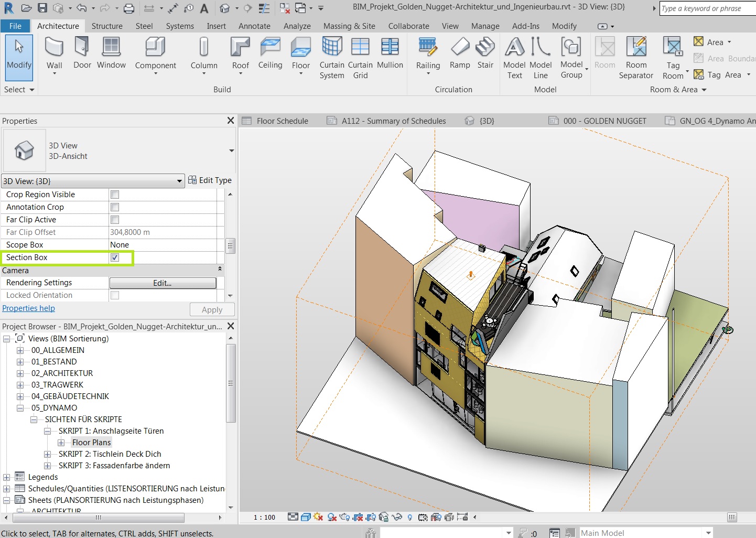Check the Far Clip Active box
The width and height of the screenshot is (756, 538).
point(114,220)
